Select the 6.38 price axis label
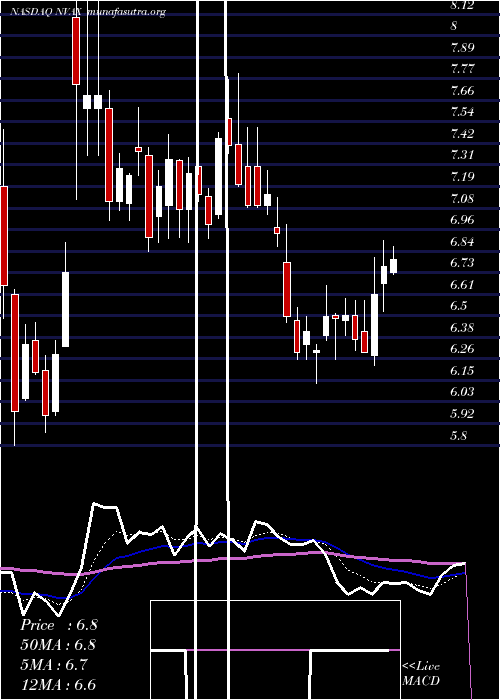The image size is (500, 700). (462, 328)
